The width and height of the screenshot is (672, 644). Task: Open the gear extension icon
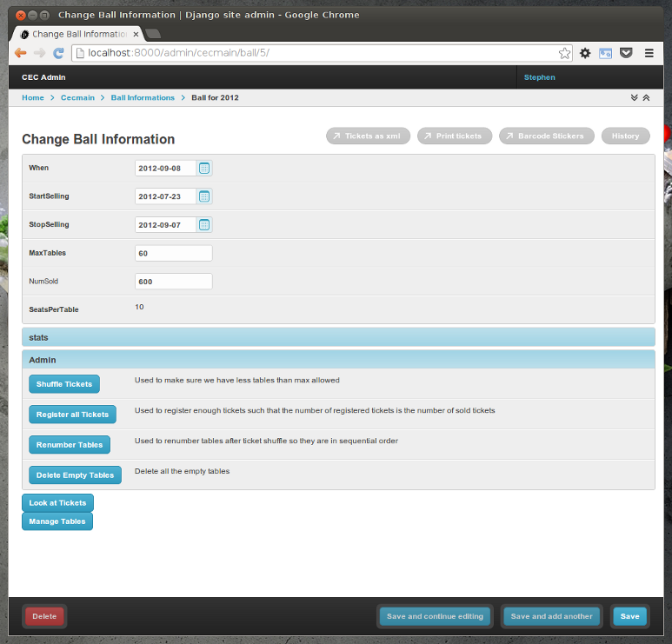[x=585, y=53]
